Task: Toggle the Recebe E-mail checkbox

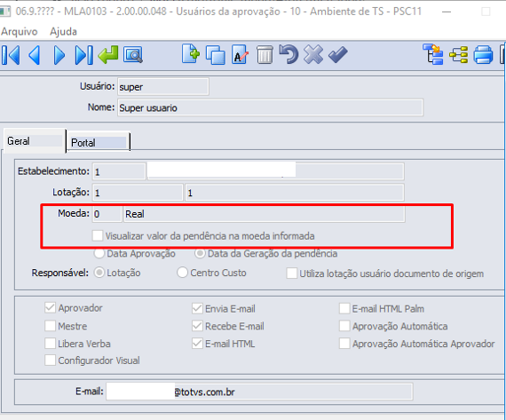Action: (x=197, y=326)
